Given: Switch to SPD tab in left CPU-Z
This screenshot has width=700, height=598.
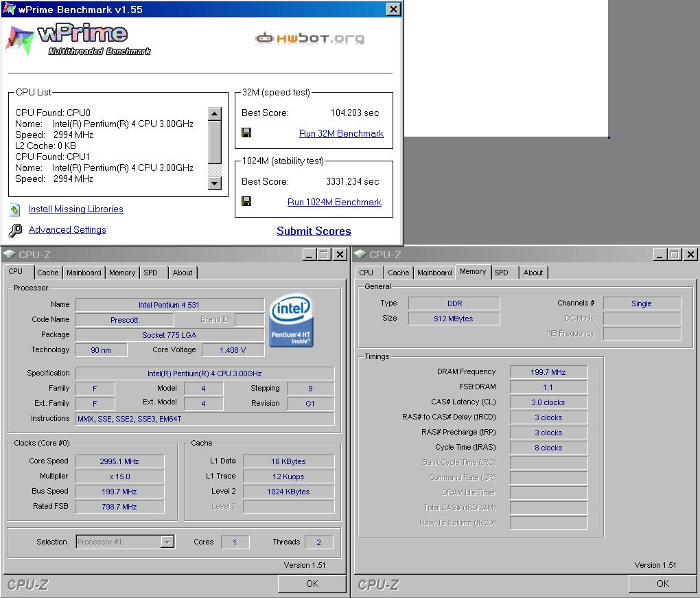Looking at the screenshot, I should [154, 273].
